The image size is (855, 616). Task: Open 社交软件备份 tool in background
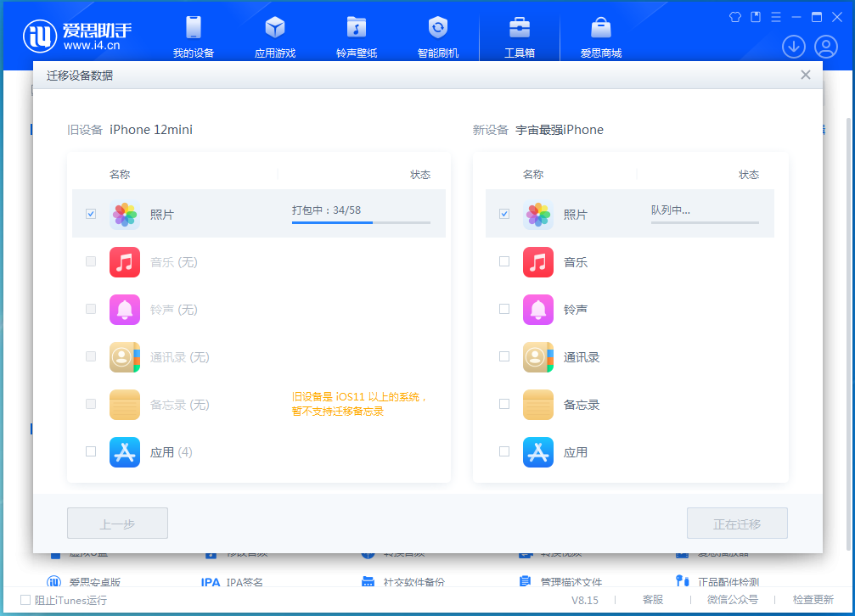[x=403, y=582]
